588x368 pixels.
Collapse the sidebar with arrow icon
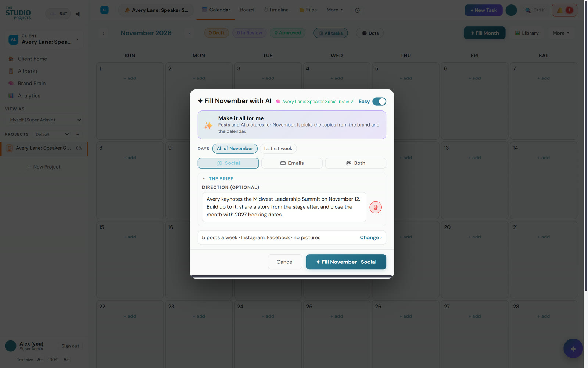[x=77, y=14]
